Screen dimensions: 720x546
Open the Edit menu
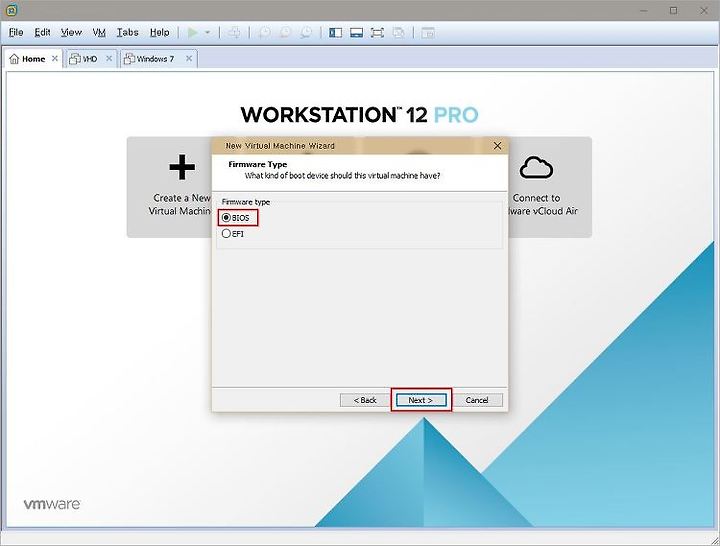click(42, 33)
